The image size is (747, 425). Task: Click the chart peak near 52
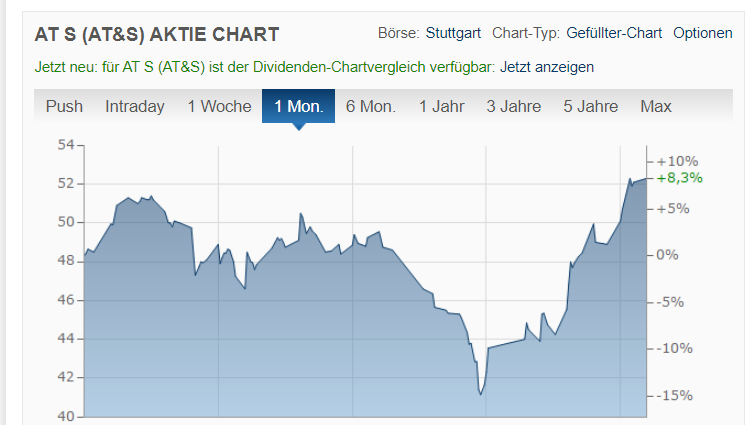630,179
